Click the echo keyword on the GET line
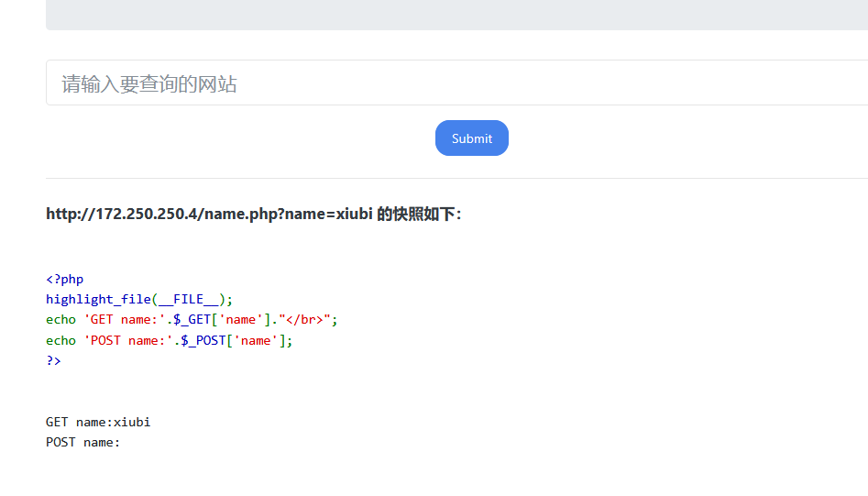Viewport: 868px width, 496px height. [60, 320]
